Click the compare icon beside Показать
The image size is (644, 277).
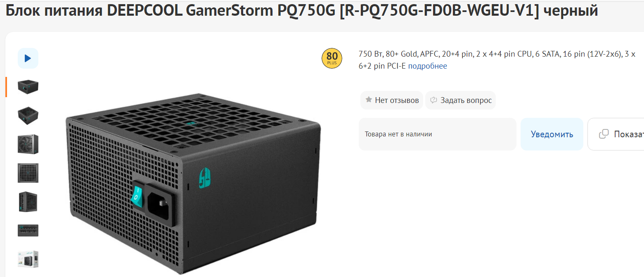(604, 134)
